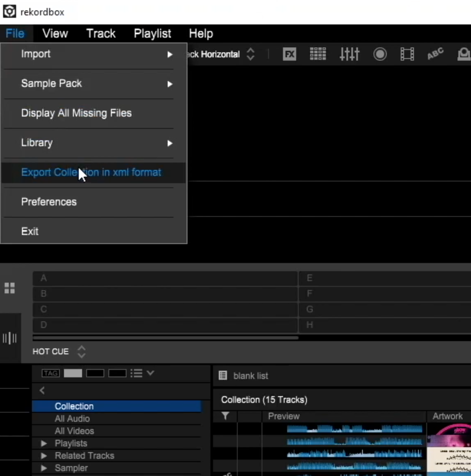
Task: Expand the Playlists tree node
Action: click(x=44, y=443)
